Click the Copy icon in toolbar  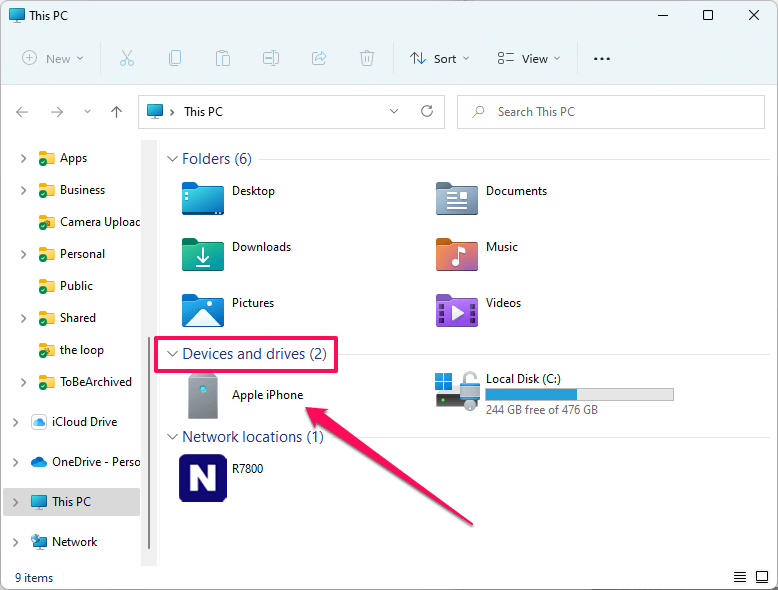175,59
